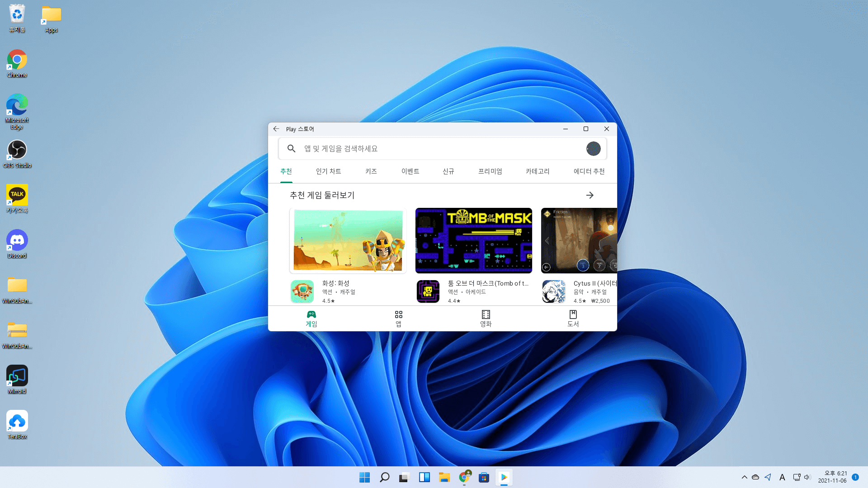Viewport: 868px width, 488px height.
Task: Click the search magnifier icon in Play Store
Action: (x=292, y=149)
